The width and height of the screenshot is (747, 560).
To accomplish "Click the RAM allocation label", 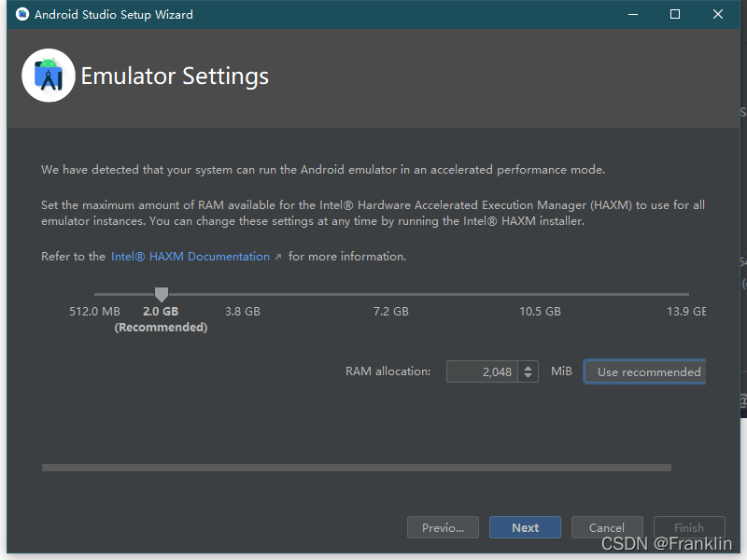I will (388, 371).
